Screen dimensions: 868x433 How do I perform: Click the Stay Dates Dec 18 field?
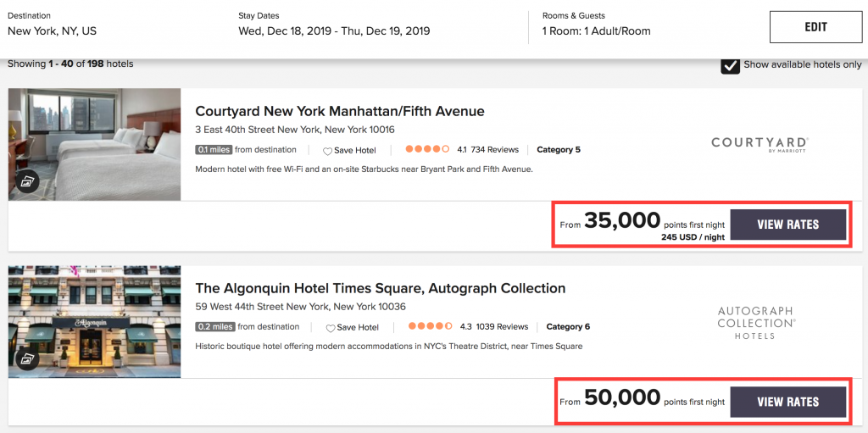pyautogui.click(x=334, y=31)
